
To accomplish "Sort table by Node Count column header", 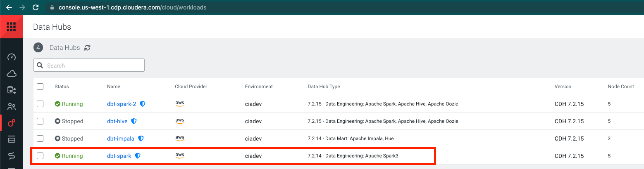I will (x=621, y=87).
